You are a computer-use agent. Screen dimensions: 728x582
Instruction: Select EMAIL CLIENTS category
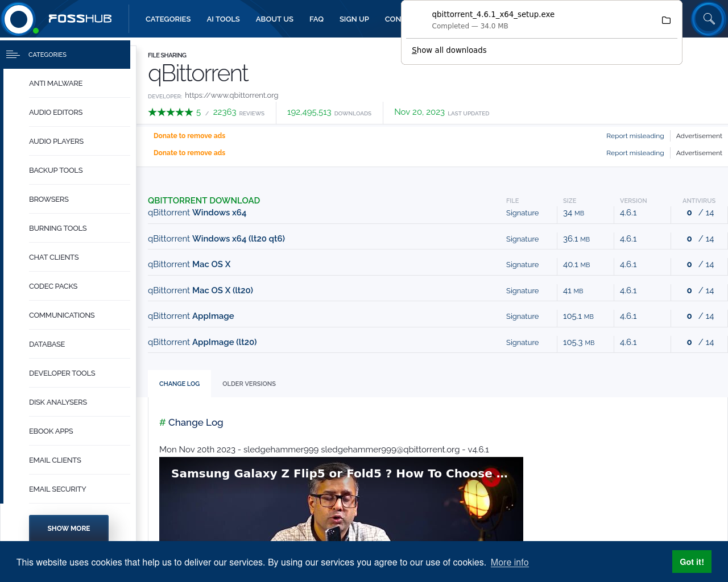[x=55, y=460]
